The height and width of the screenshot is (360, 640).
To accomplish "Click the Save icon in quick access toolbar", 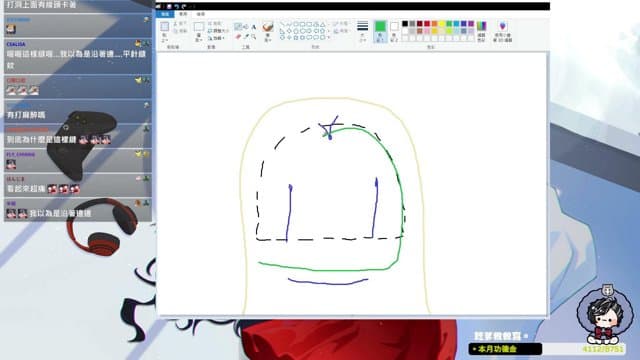I will (x=169, y=7).
